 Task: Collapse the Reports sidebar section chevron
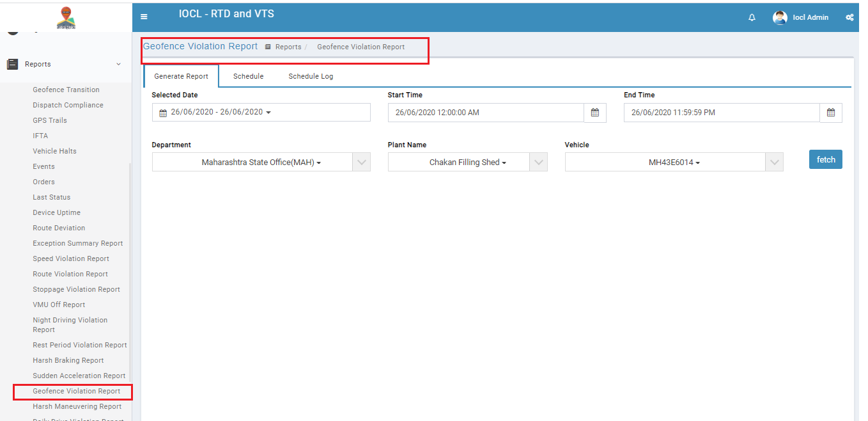point(118,64)
